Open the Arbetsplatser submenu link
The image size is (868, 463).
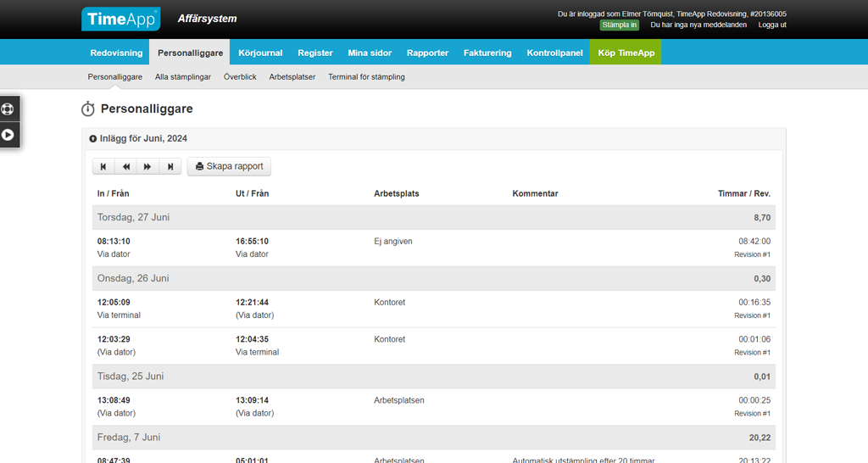pos(292,77)
